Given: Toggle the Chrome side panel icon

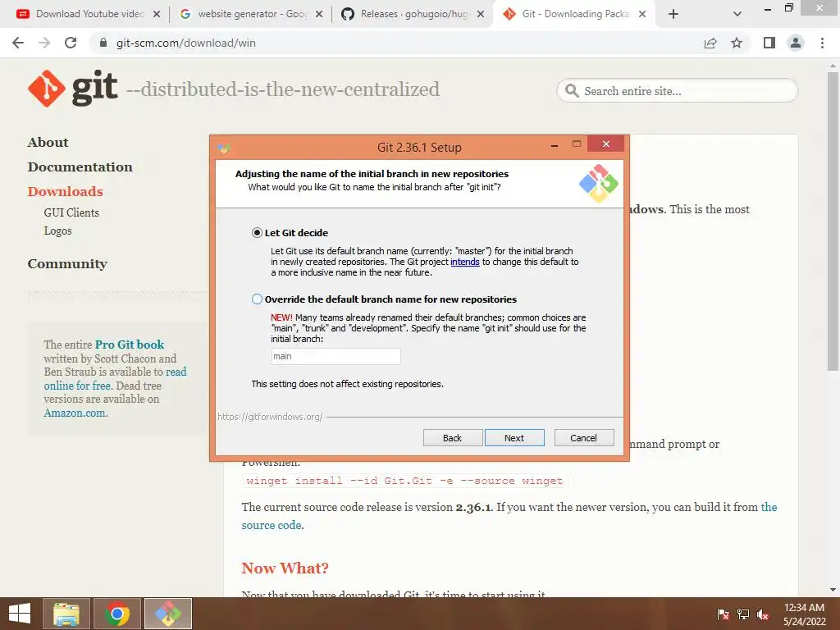Looking at the screenshot, I should tap(769, 43).
